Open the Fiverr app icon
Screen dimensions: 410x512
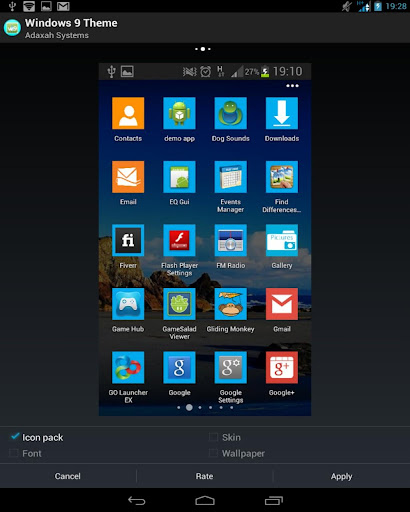128,240
